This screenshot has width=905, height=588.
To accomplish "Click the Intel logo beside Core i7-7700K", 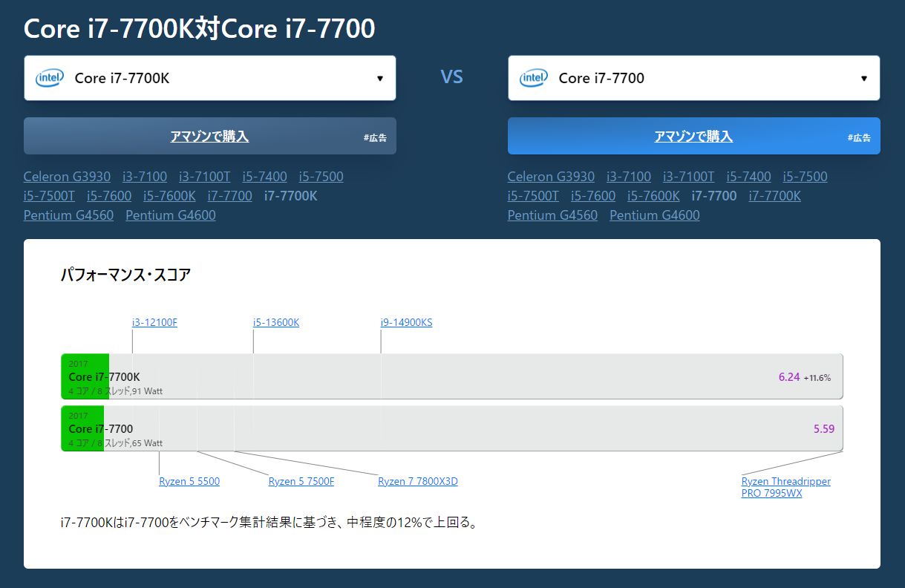I will point(50,78).
